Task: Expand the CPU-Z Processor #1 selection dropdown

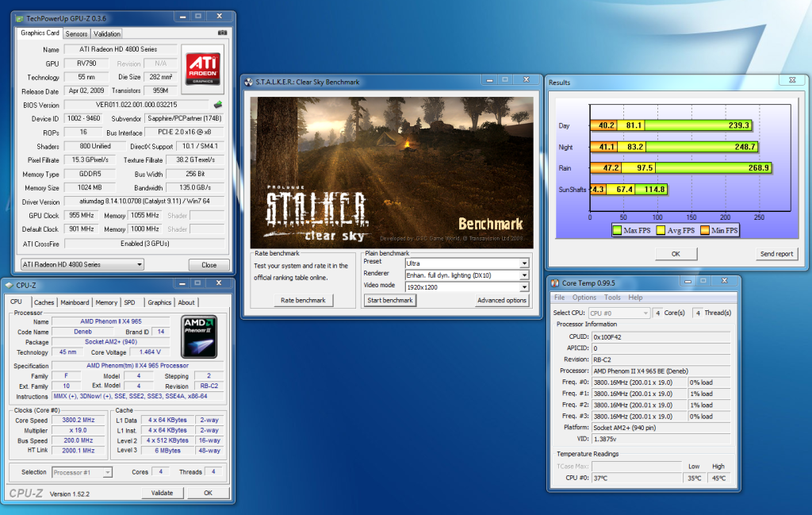Action: (107, 472)
